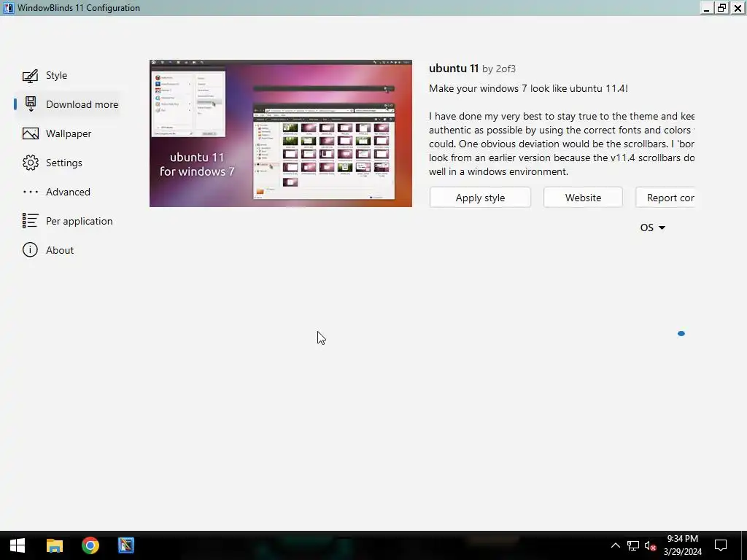Screen dimensions: 747x560
Task: Minimize the WindowBlinds window
Action: pyautogui.click(x=706, y=8)
